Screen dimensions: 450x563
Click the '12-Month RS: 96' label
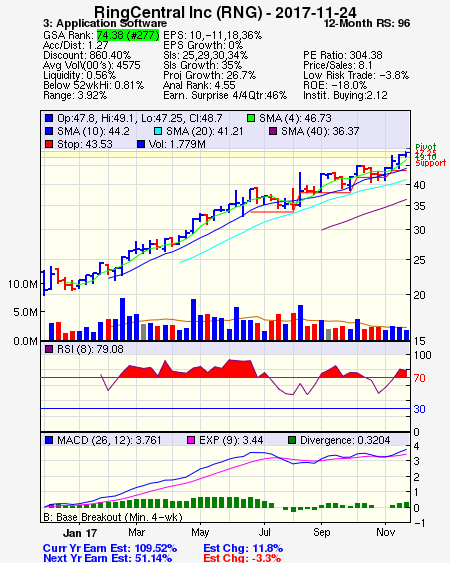tap(367, 23)
